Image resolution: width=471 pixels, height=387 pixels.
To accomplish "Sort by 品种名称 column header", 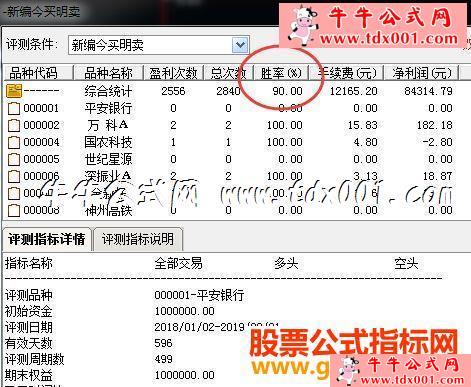I will click(x=108, y=73).
